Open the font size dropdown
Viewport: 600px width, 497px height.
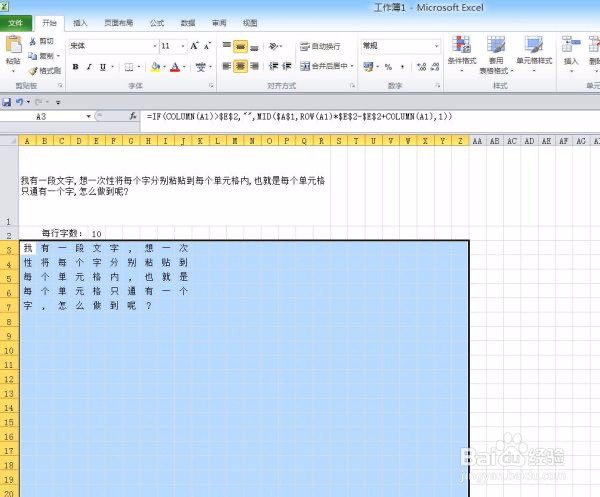(183, 46)
